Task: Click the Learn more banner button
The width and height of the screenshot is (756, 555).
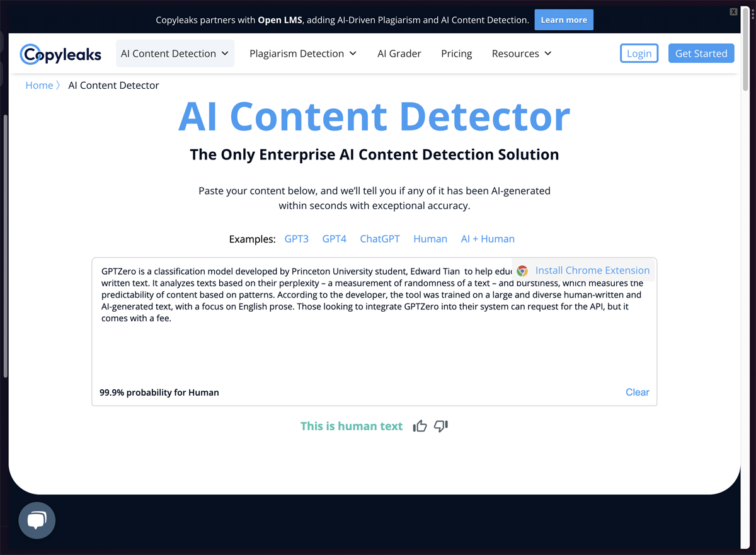Action: (563, 20)
